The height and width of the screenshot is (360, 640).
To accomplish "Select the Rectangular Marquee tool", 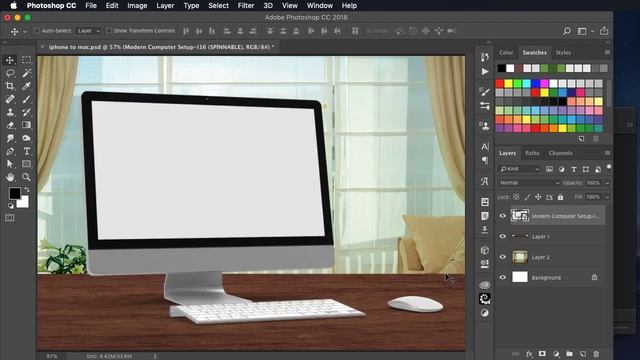I will point(27,60).
